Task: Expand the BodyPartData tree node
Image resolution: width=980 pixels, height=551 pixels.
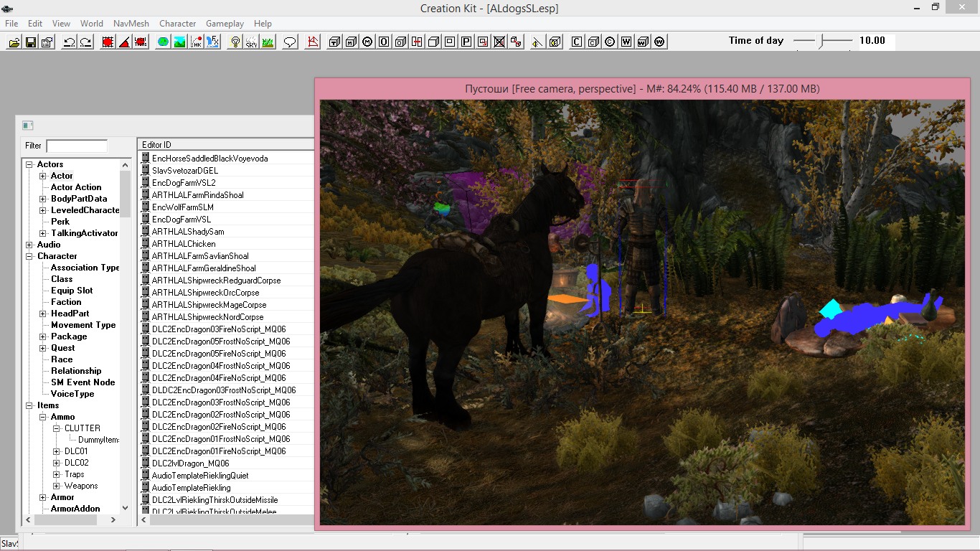Action: coord(43,199)
